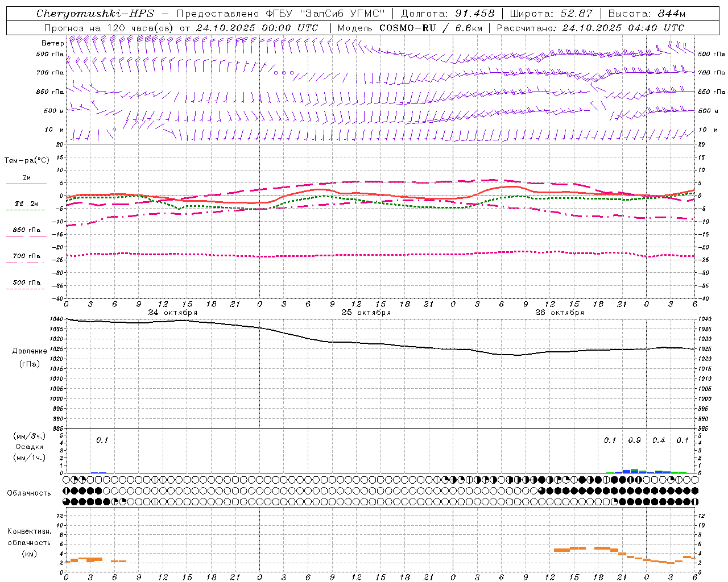Viewport: 728px width, 582px height.
Task: Click the Модель COSMO-RU / 6.6км label
Action: pos(409,28)
